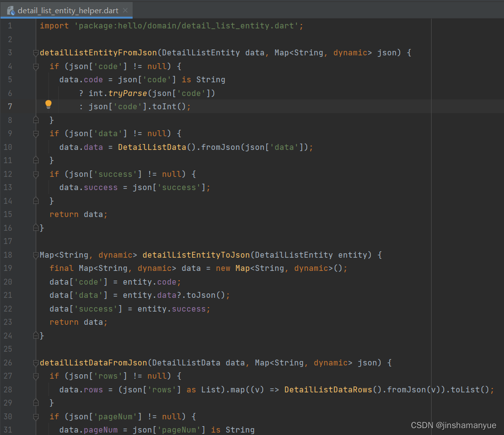The image size is (504, 435).
Task: Click the fold arrow beside line 27
Action: point(35,376)
